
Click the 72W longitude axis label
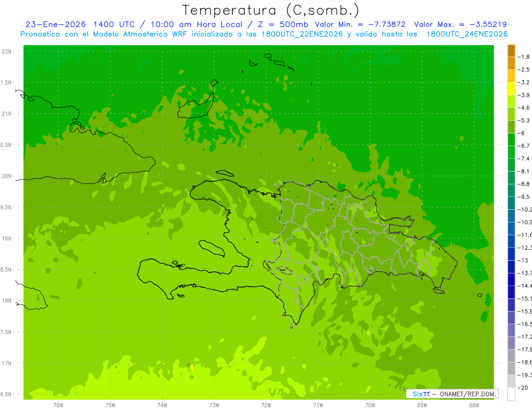pyautogui.click(x=266, y=404)
